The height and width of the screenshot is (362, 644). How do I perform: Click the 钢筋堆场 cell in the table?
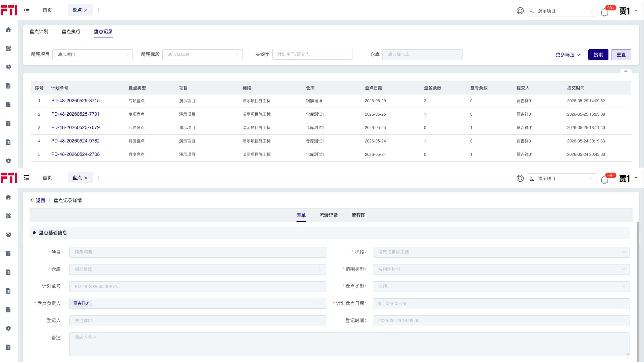click(314, 101)
